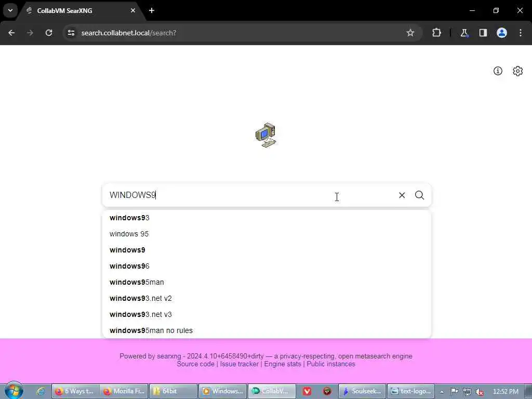Open the 12:52 PM clock
532x399 pixels.
tap(506, 392)
